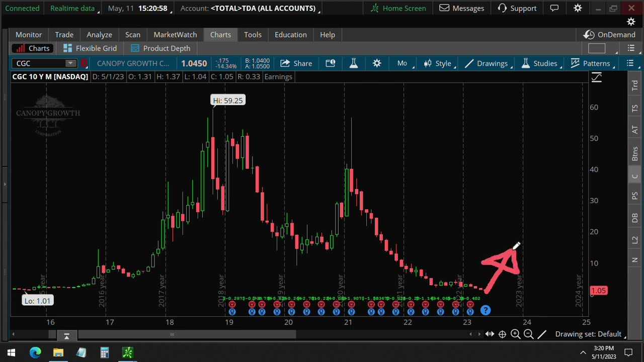This screenshot has height=362, width=644.
Task: Switch to the Monitor tab
Action: point(29,35)
